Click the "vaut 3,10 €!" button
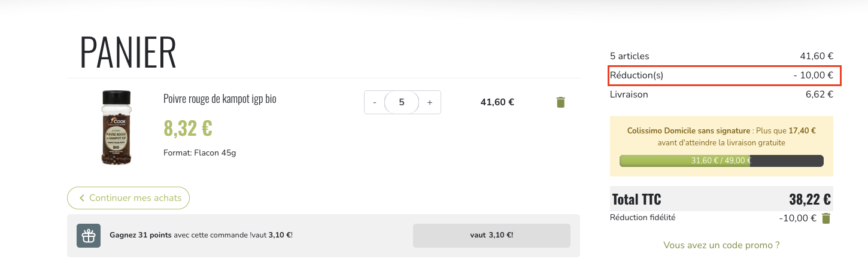This screenshot has width=868, height=265. click(x=491, y=235)
